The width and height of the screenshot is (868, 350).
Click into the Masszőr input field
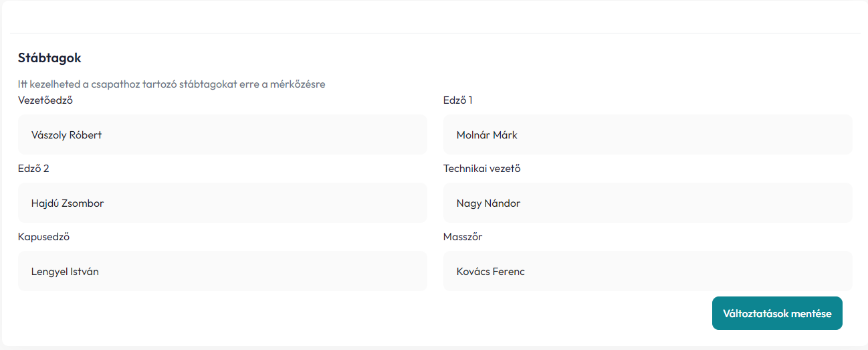(648, 271)
